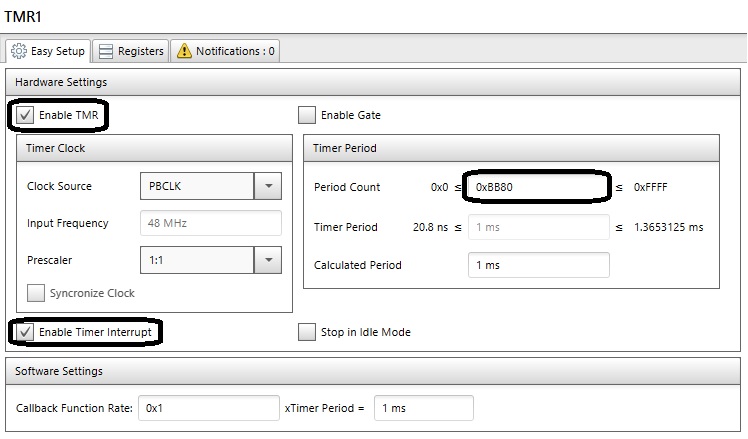Click the Clock Source label
748x439 pixels.
coord(59,186)
